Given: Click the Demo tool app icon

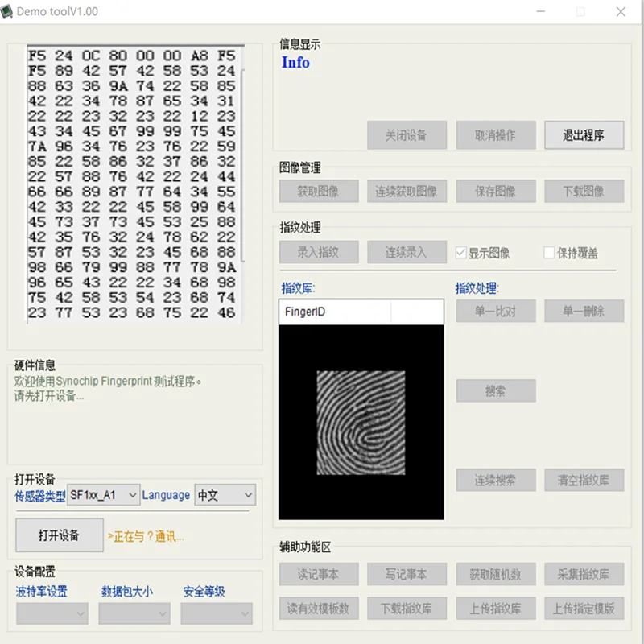Looking at the screenshot, I should click(x=6, y=11).
